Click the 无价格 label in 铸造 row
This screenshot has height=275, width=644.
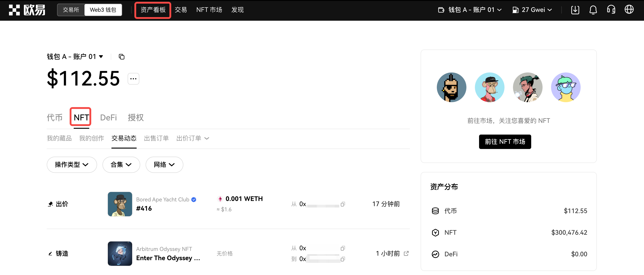point(224,253)
